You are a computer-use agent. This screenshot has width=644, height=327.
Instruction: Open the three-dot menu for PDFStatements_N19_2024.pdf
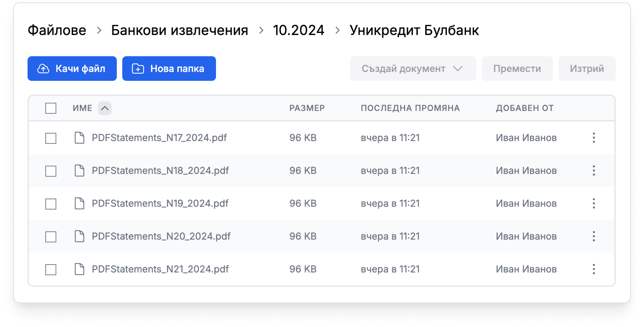[x=594, y=203]
